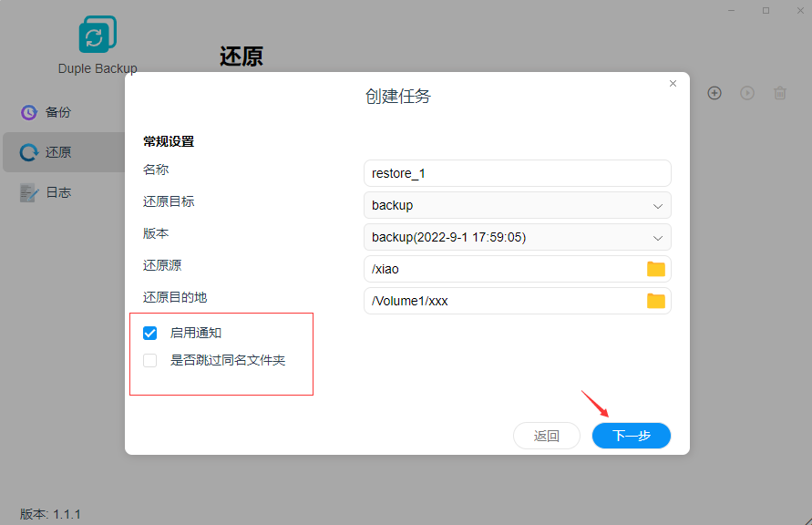
Task: Click the /Volume1/xxx destination path field
Action: pos(501,301)
